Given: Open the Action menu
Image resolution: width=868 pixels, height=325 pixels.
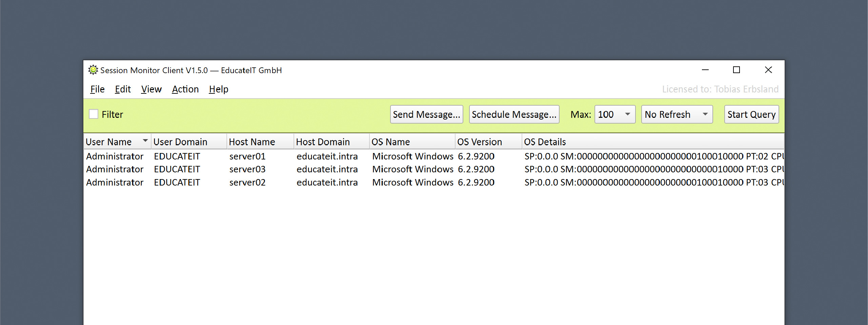Looking at the screenshot, I should [x=185, y=89].
